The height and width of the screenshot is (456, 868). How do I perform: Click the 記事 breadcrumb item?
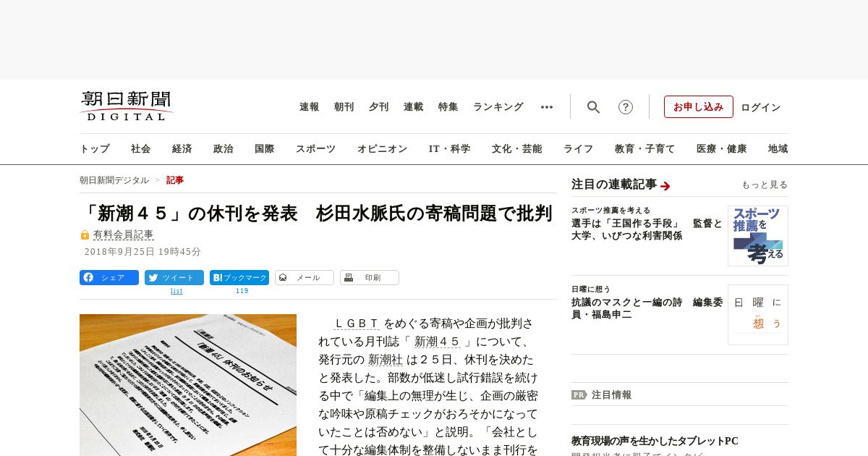175,180
